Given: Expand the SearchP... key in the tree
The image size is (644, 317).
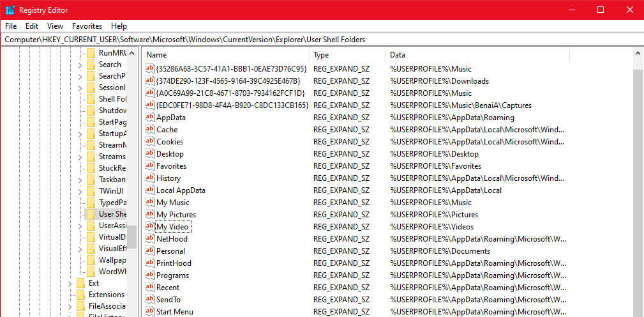Looking at the screenshot, I should point(80,76).
